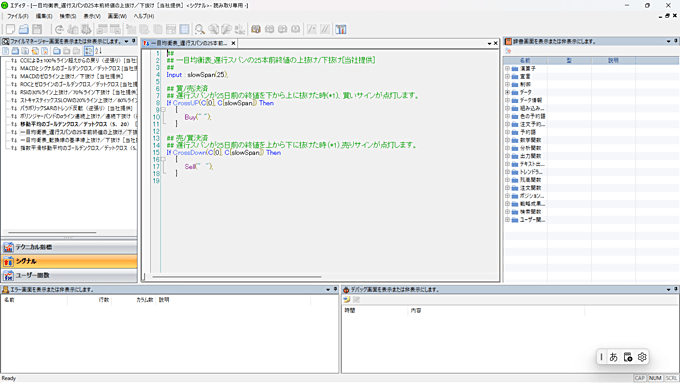Click the 説明 column header in dictionary panel
Viewport: 680px width, 383px height.
coord(613,60)
